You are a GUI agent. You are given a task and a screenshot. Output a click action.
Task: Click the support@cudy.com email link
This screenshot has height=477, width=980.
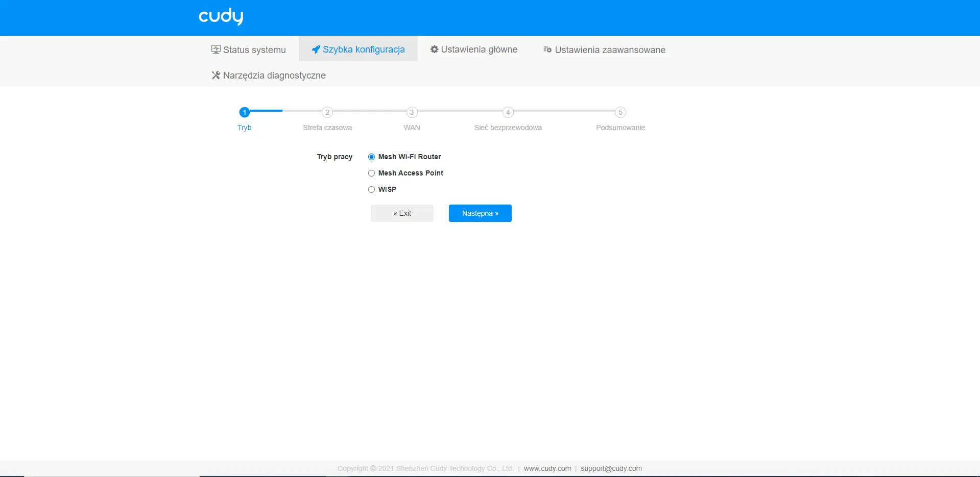coord(611,468)
